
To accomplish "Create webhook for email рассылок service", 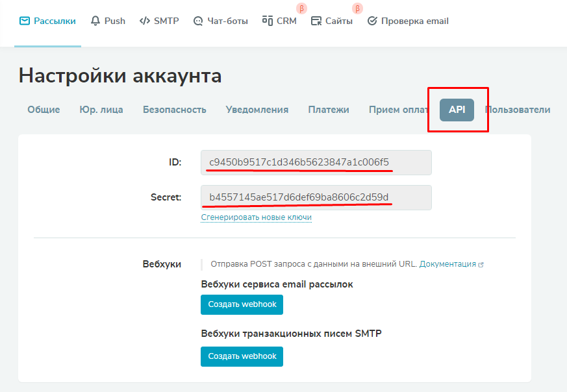I will [242, 304].
